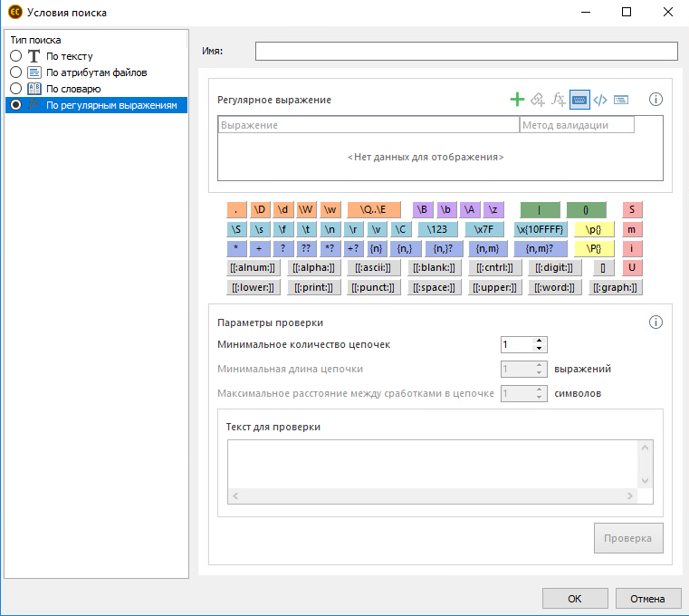The height and width of the screenshot is (616, 689).
Task: Select the "По тексту" search type
Action: pyautogui.click(x=16, y=56)
